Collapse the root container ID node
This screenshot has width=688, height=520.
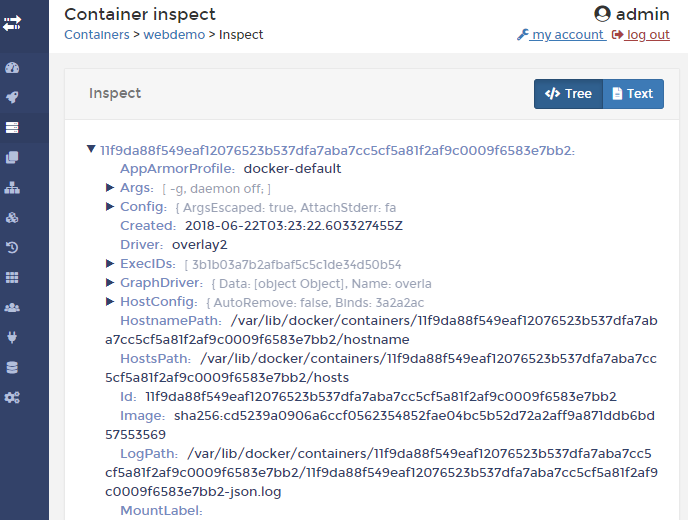[x=92, y=151]
